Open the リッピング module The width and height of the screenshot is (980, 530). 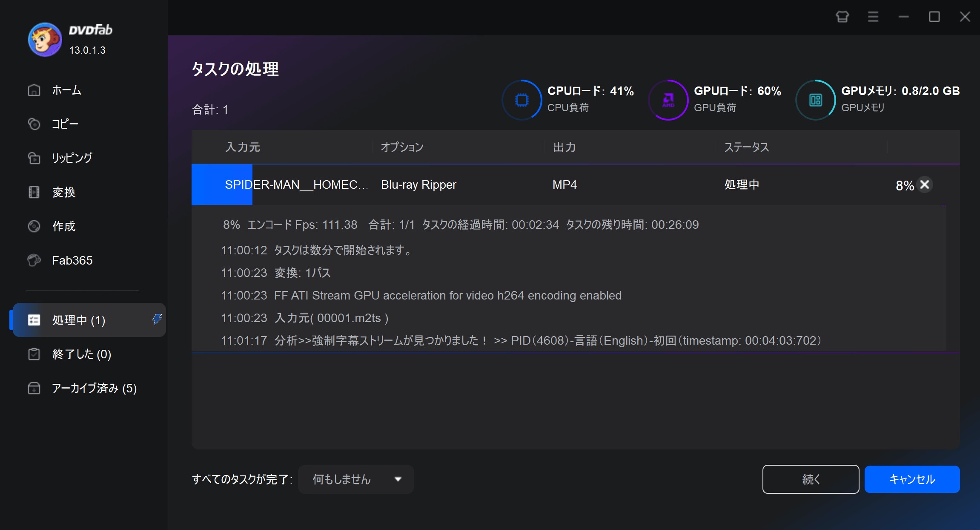coord(72,158)
